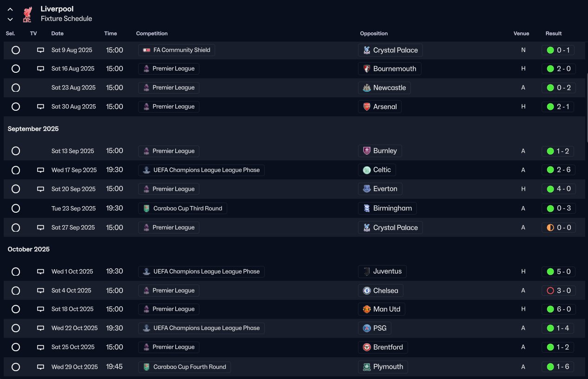This screenshot has height=379, width=588.
Task: Sort fixtures by the Date column header
Action: pyautogui.click(x=58, y=33)
